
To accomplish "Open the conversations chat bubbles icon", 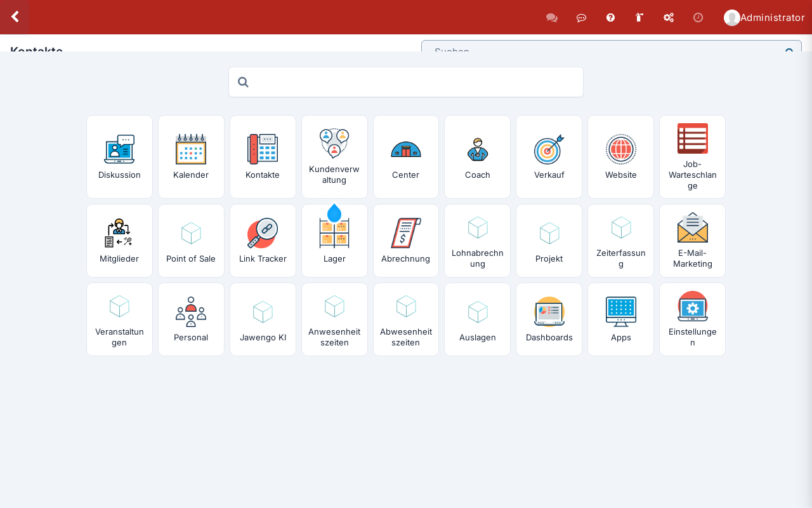I will 552,18.
